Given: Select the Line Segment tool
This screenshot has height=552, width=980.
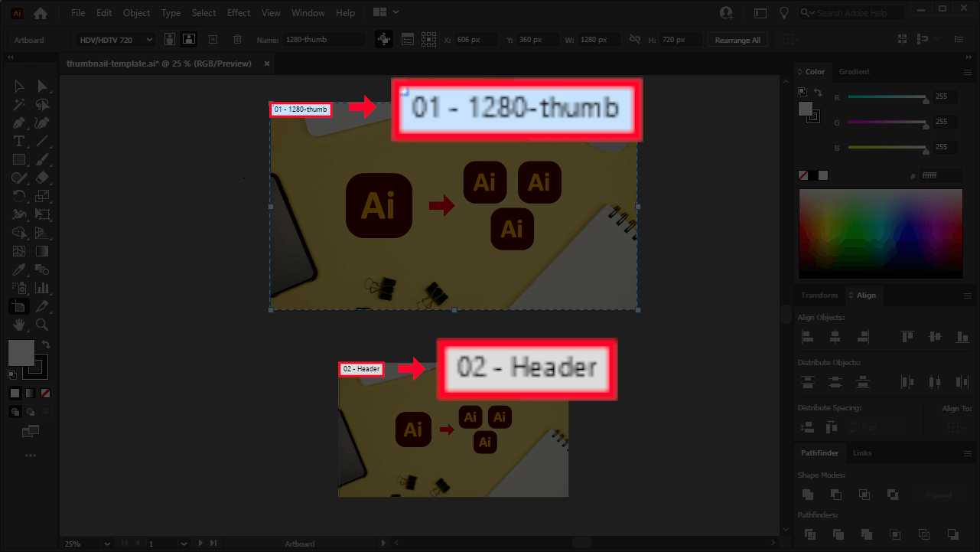Looking at the screenshot, I should pos(43,141).
